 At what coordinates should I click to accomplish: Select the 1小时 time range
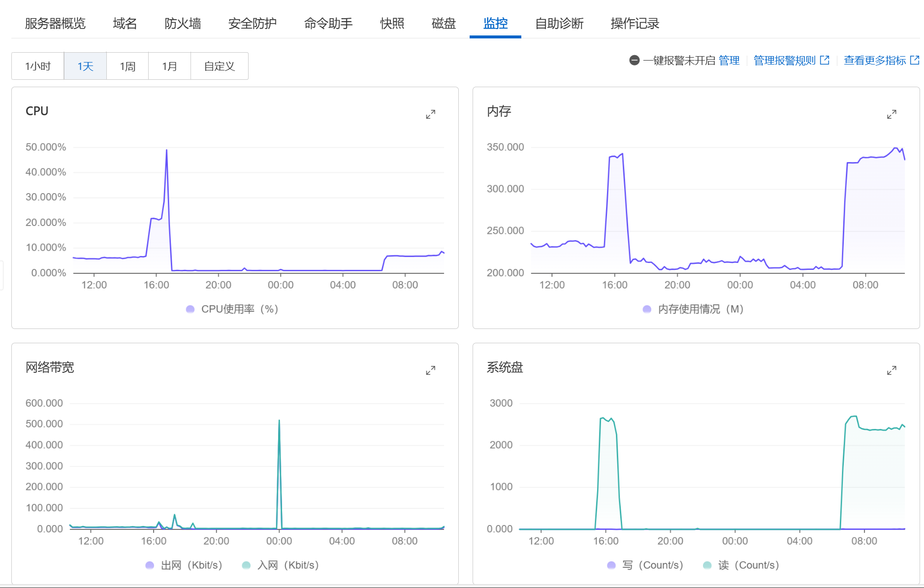[x=37, y=65]
